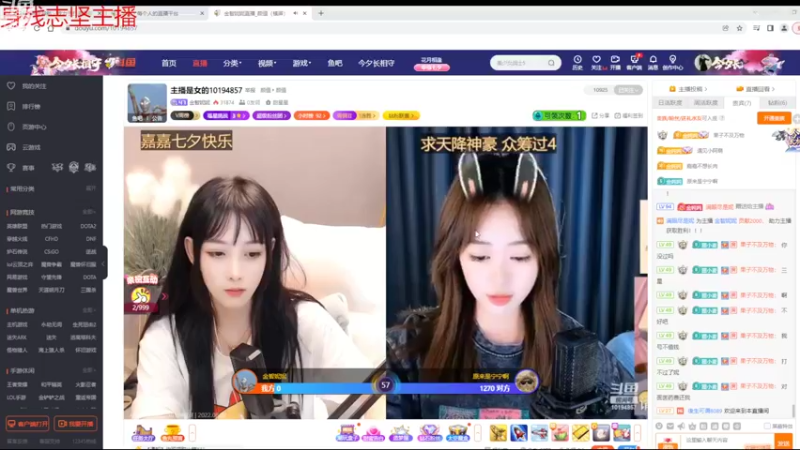
Task: Click the orange 发送 send button
Action: tap(784, 442)
